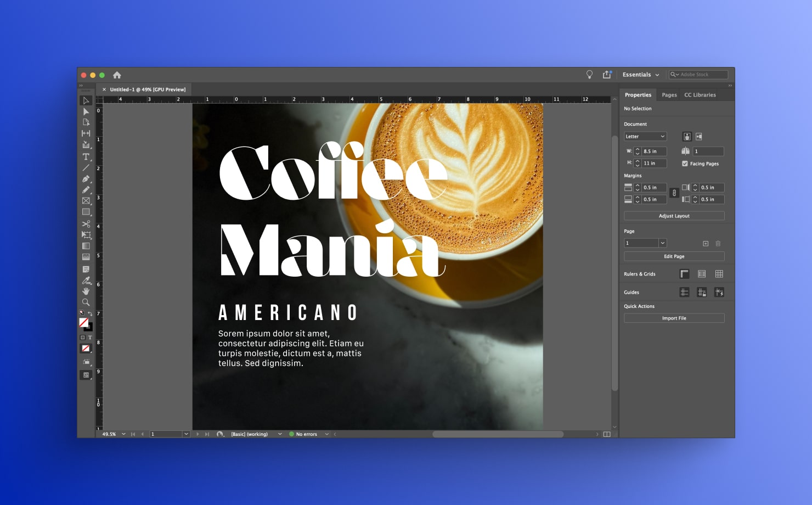Activate the Rectangle Frame tool

click(86, 200)
